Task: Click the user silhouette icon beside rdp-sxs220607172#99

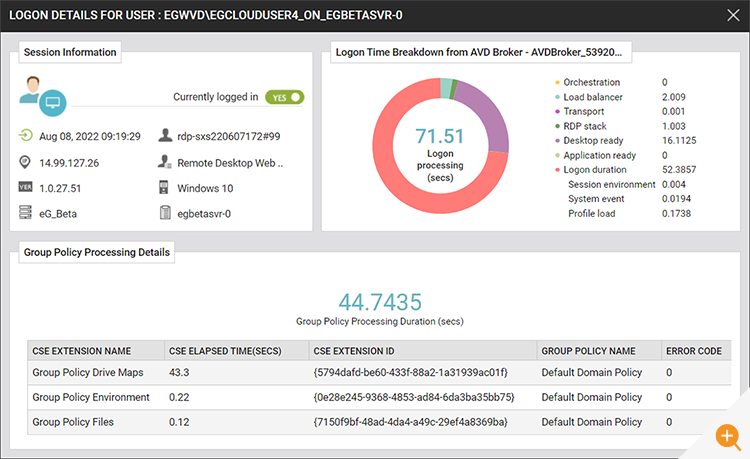Action: 165,135
